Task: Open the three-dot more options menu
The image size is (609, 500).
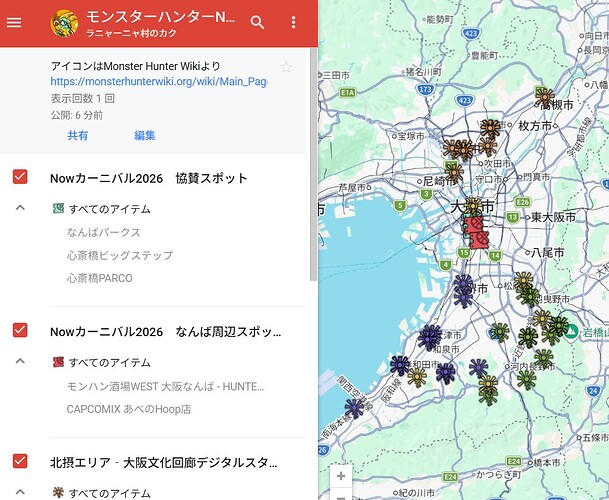Action: 293,23
